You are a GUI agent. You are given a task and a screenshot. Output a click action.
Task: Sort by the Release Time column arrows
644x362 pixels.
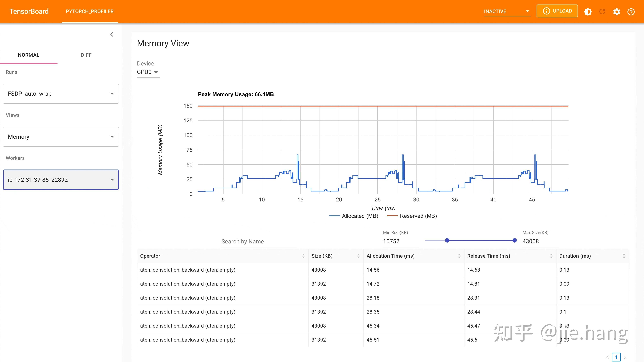(x=551, y=256)
